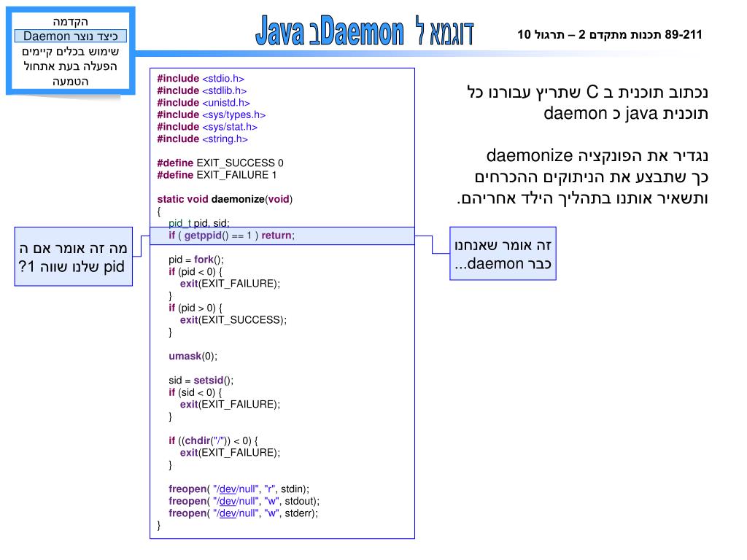Click the freopen line for stdout
The width and height of the screenshot is (747, 560).
244,501
